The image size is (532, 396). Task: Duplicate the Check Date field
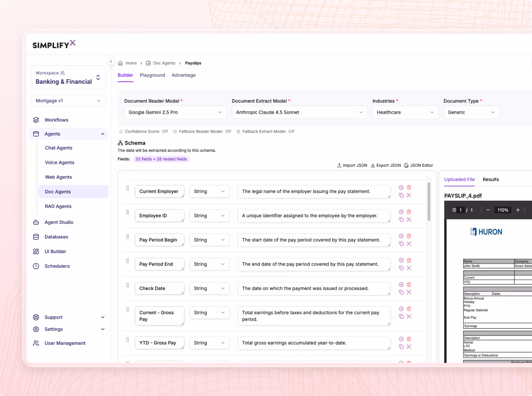pos(401,292)
